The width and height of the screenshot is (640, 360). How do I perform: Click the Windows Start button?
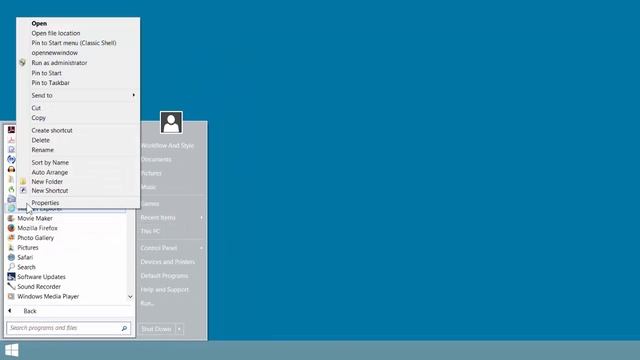point(12,350)
